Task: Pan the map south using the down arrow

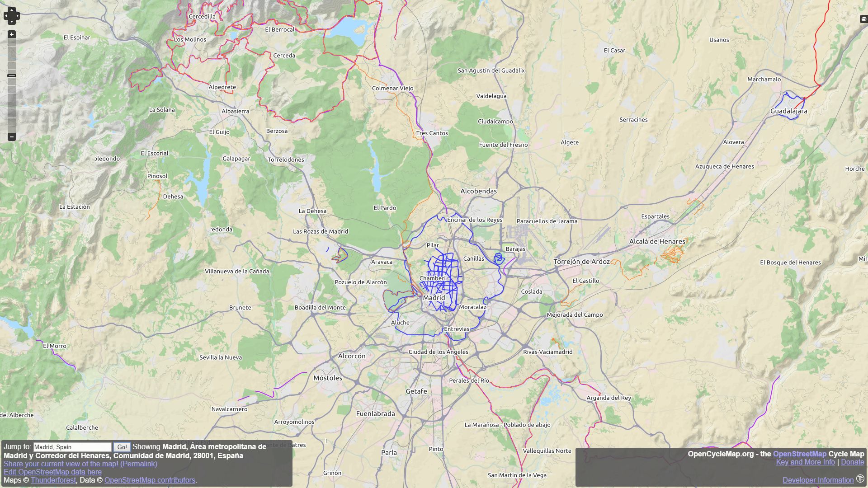Action: click(12, 23)
